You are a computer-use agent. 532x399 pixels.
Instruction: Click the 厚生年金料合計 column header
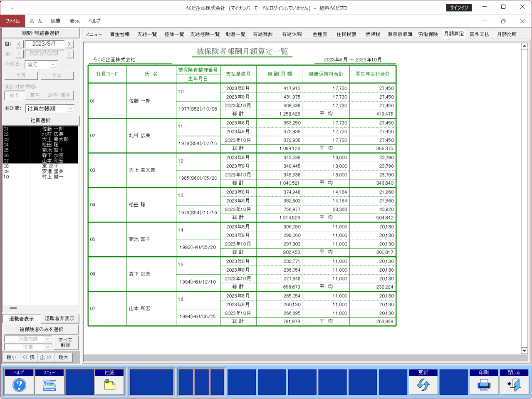pyautogui.click(x=373, y=74)
